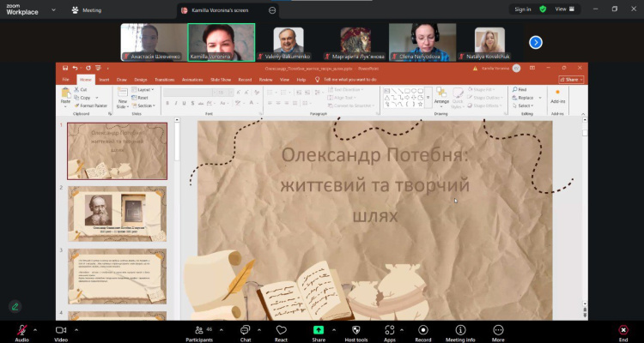Image resolution: width=644 pixels, height=343 pixels.
Task: Click the React heart icon
Action: [x=281, y=333]
